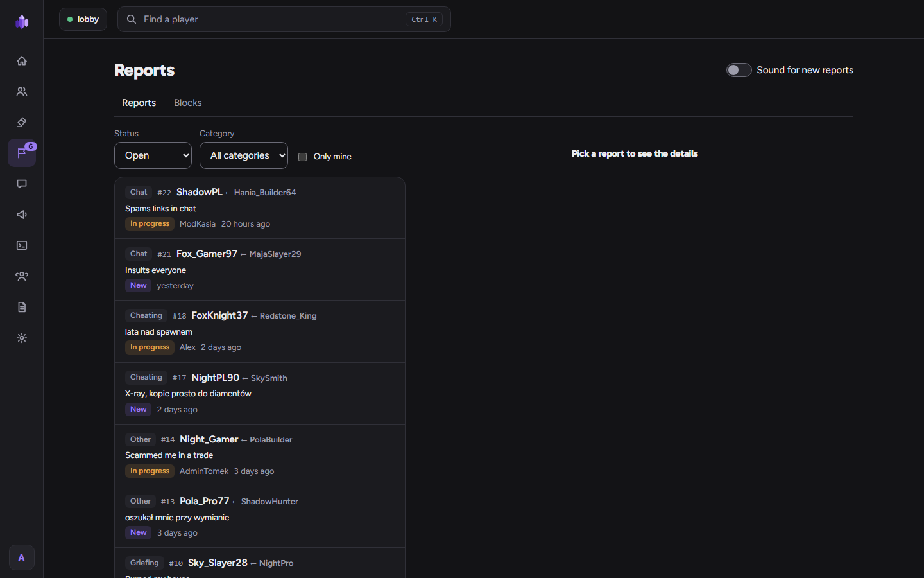This screenshot has height=578, width=924.
Task: Open the document logs sidebar icon
Action: tap(22, 308)
